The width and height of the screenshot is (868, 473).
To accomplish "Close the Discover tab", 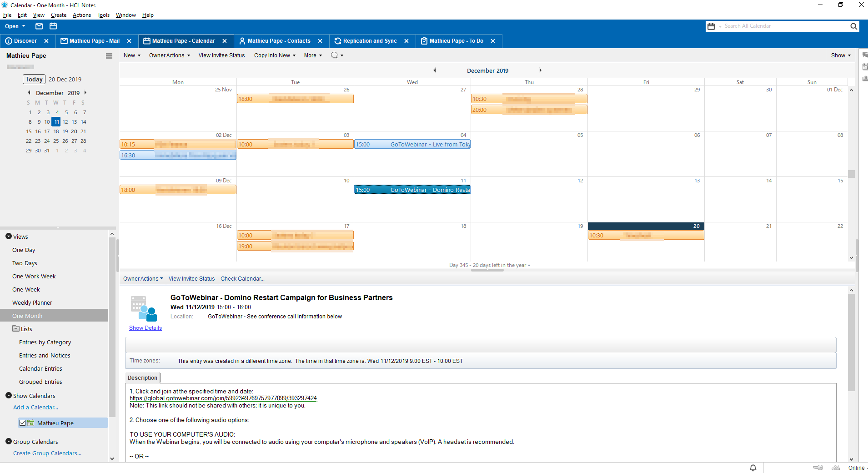I will coord(46,41).
